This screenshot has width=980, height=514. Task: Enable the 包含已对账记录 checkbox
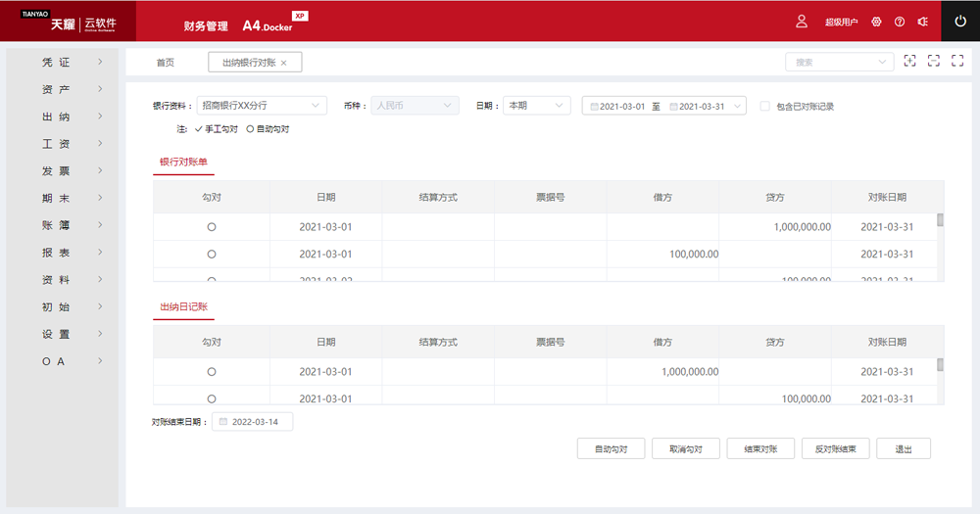tap(764, 106)
